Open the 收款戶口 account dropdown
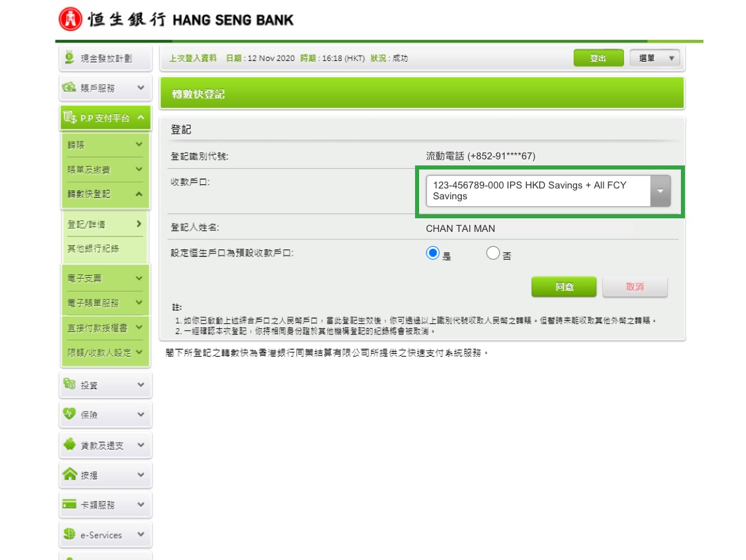746x560 pixels. (548, 191)
